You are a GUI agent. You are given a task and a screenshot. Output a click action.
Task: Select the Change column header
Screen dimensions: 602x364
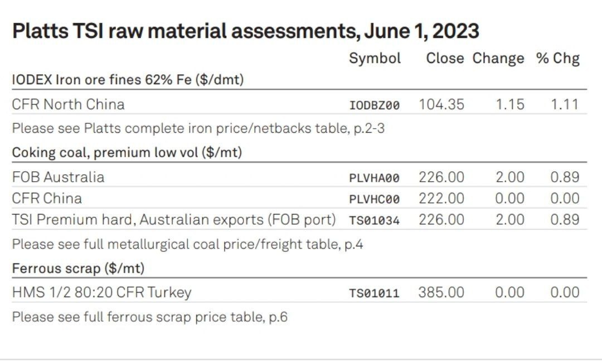(498, 59)
